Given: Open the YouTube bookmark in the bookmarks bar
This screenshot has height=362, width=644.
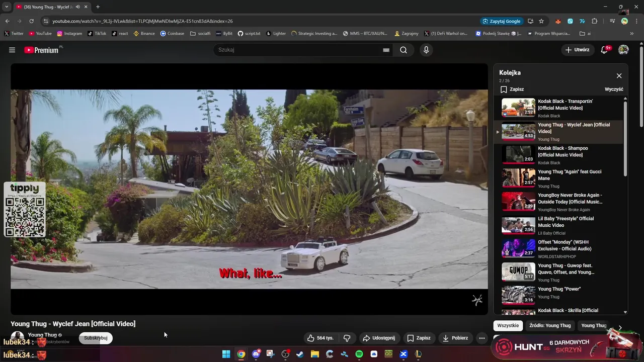Looking at the screenshot, I should 40,34.
